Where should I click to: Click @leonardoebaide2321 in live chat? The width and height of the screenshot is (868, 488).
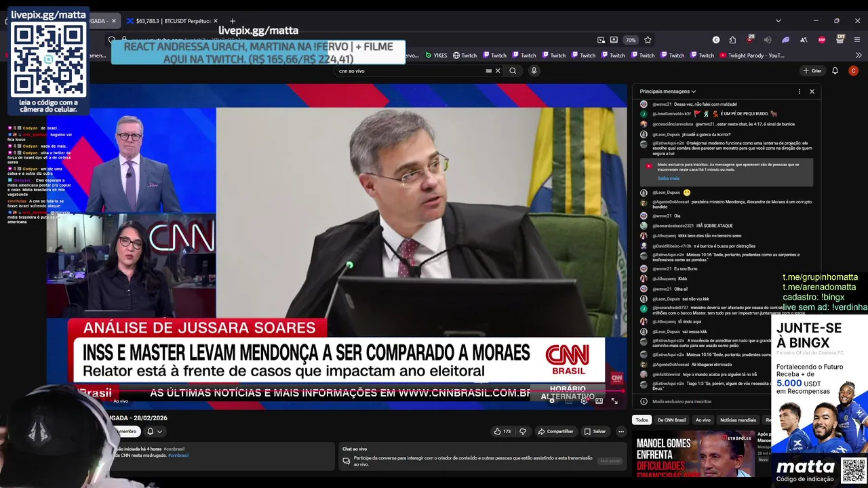point(673,226)
